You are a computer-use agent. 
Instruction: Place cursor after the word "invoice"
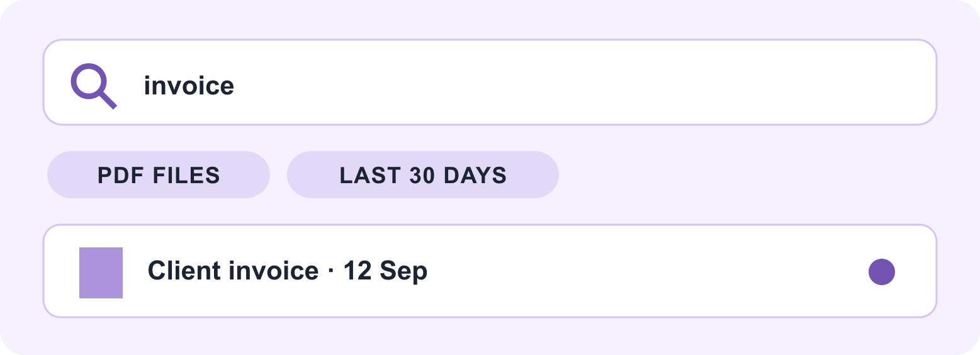pyautogui.click(x=235, y=86)
